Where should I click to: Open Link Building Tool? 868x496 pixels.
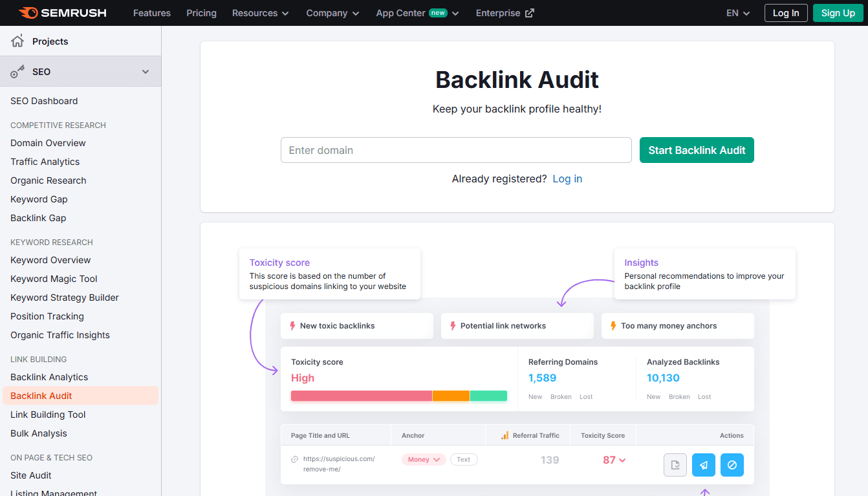point(48,415)
